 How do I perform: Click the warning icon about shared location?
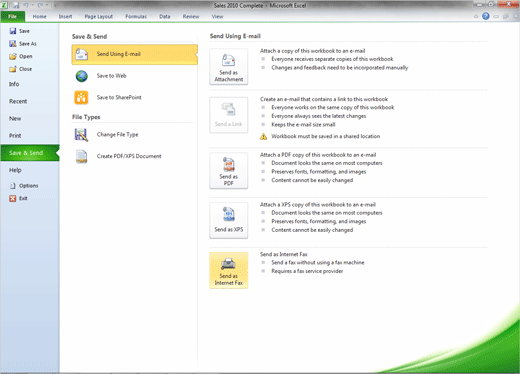point(263,136)
